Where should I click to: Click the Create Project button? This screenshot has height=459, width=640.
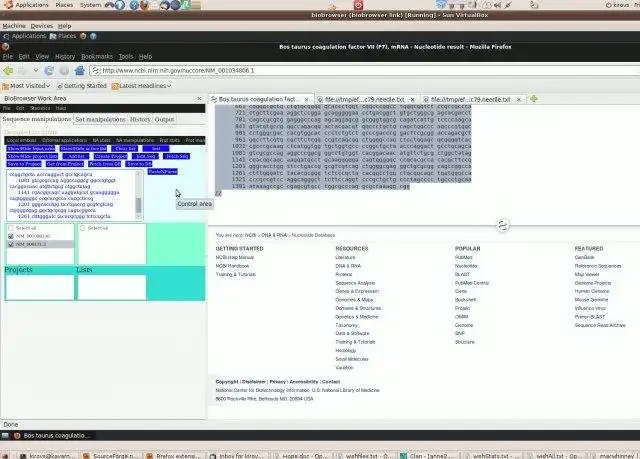(110, 156)
